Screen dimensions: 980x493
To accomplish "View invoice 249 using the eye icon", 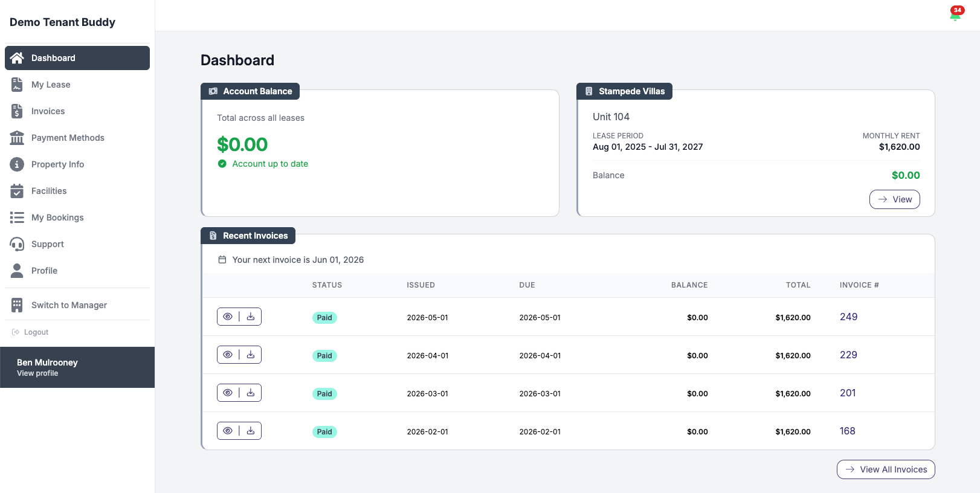I will [228, 317].
